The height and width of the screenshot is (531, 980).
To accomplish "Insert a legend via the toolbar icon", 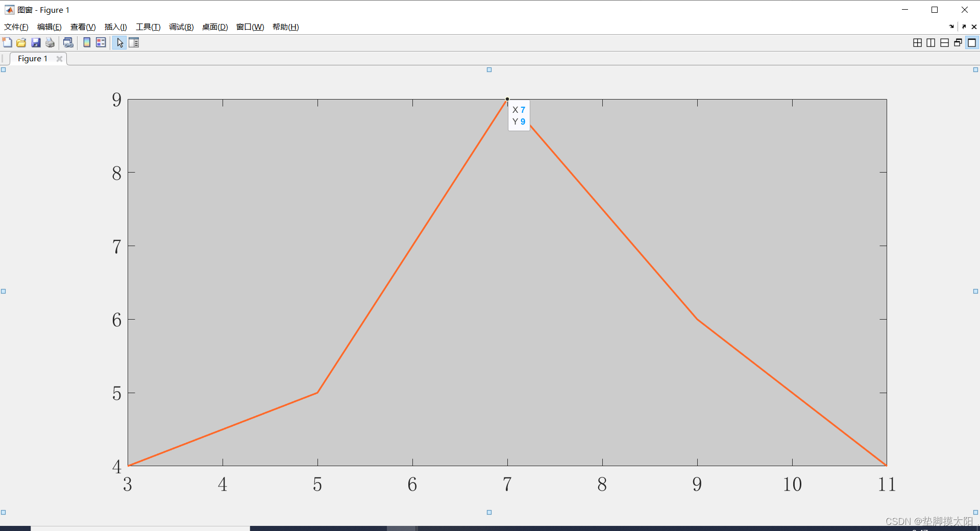I will tap(101, 42).
